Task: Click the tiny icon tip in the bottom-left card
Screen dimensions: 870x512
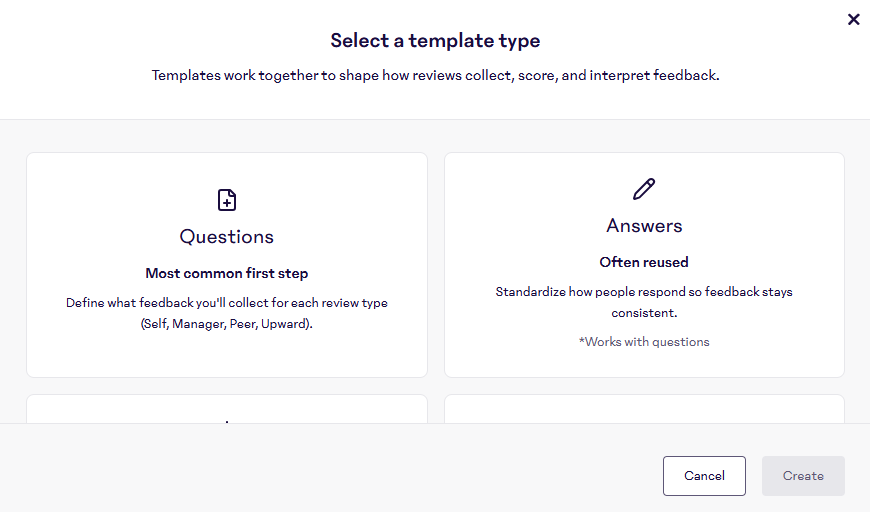Action: click(227, 422)
